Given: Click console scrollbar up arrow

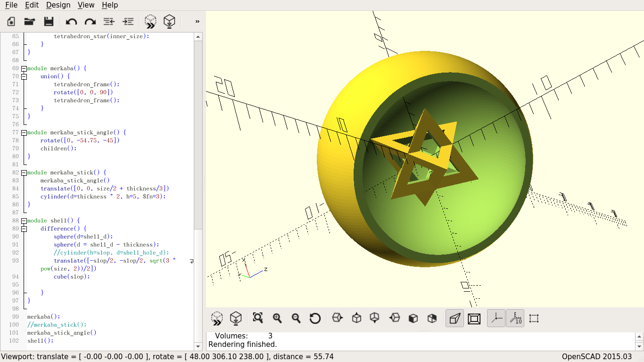Looking at the screenshot, I should (x=639, y=336).
